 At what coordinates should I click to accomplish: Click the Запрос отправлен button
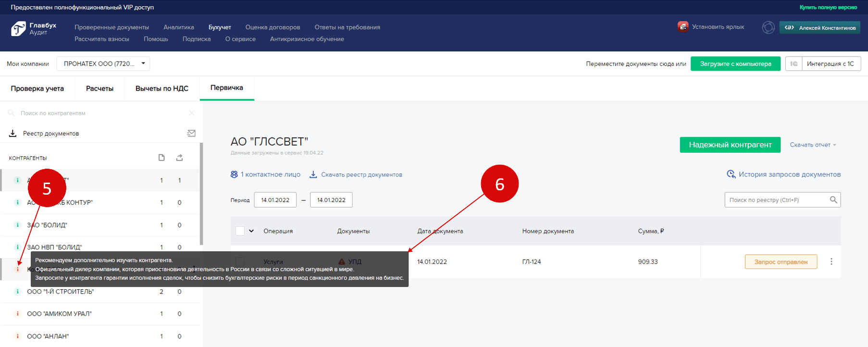[x=781, y=261]
